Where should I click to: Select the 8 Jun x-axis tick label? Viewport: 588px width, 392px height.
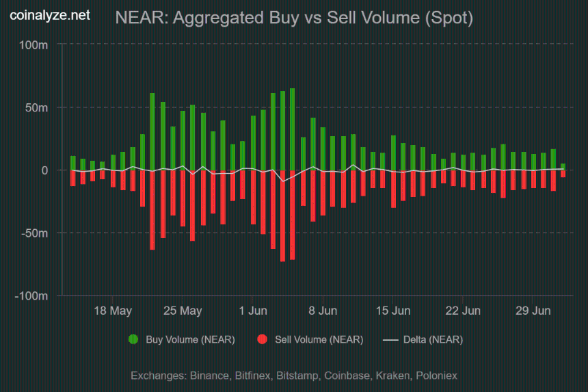[323, 311]
